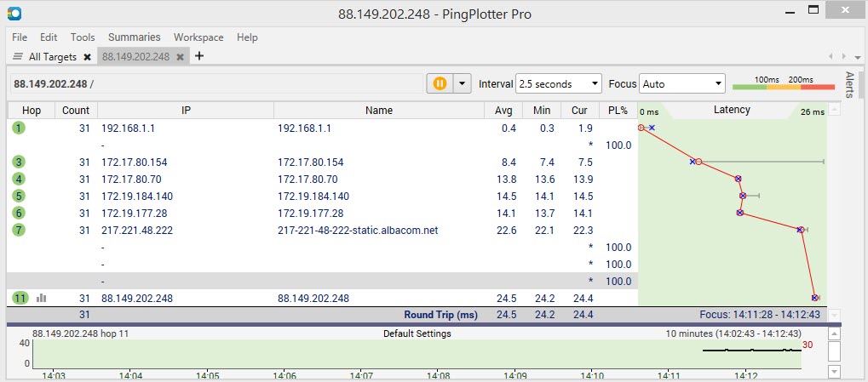Click 192.168.1.1 in the IP column
868x382 pixels.
point(129,128)
